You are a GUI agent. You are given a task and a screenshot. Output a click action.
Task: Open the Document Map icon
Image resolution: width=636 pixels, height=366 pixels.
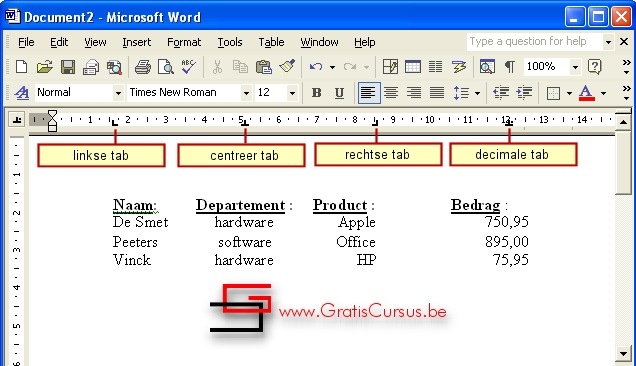click(x=487, y=67)
